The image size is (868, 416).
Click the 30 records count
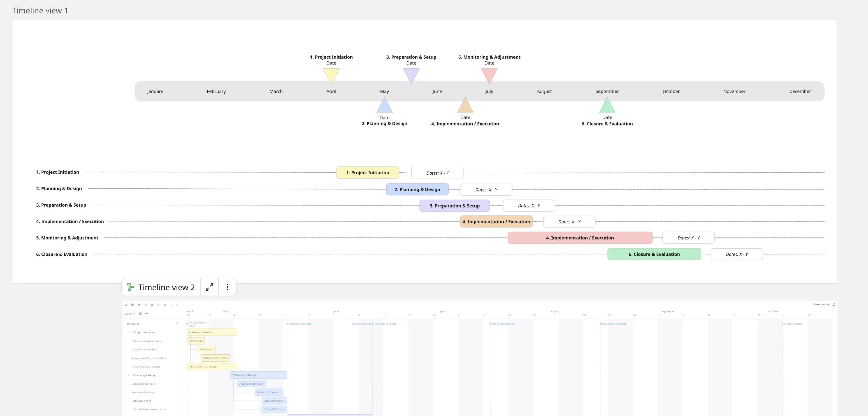pyautogui.click(x=133, y=323)
